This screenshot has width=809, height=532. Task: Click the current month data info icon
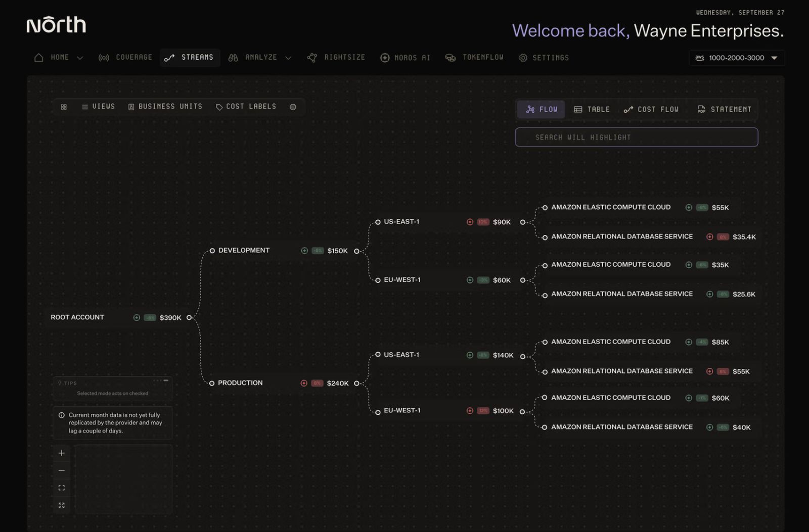[x=62, y=415]
